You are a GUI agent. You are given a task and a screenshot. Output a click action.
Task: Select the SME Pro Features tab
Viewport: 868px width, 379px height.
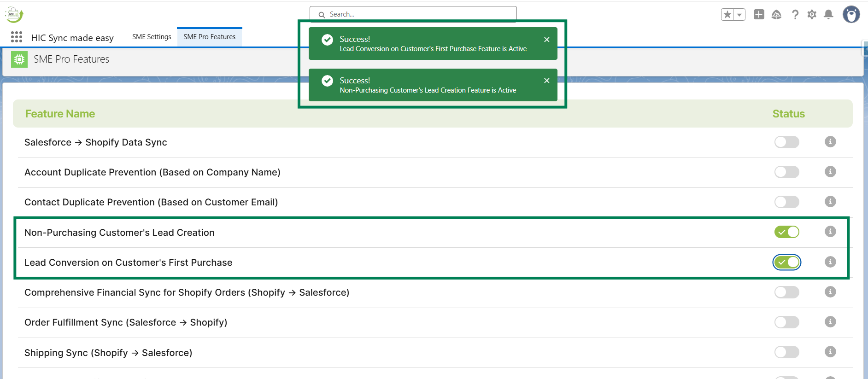point(209,37)
